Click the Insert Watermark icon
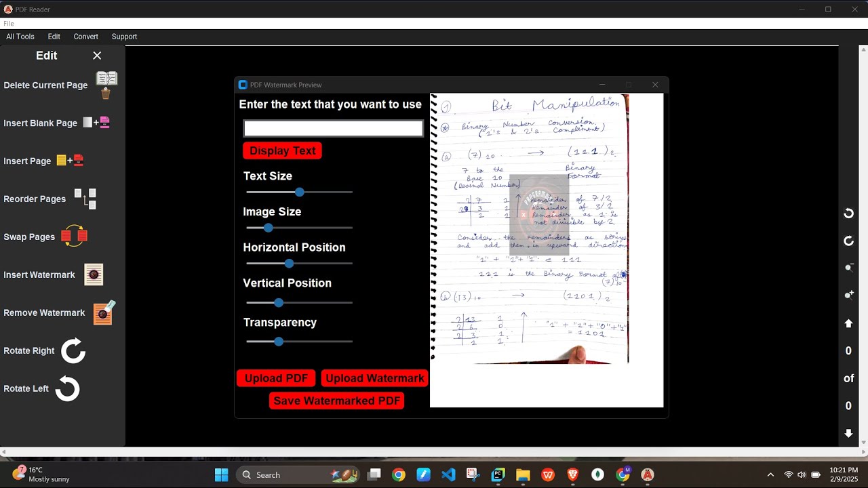 pos(94,274)
